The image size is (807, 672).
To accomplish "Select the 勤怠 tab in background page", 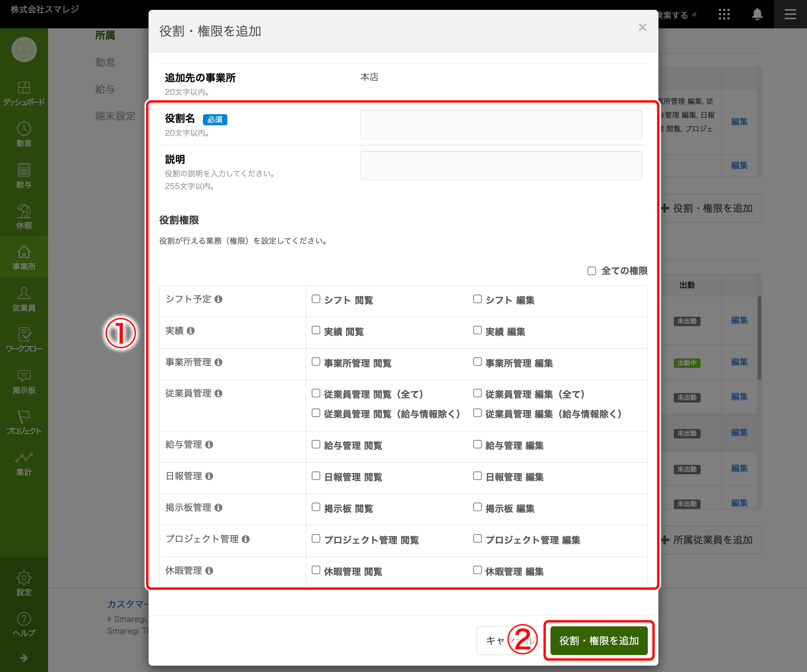I will pos(105,62).
